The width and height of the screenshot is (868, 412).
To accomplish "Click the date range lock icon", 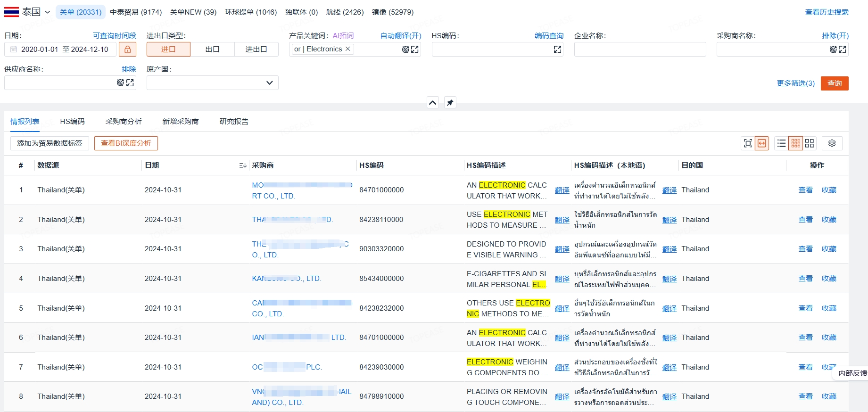I will (x=127, y=49).
